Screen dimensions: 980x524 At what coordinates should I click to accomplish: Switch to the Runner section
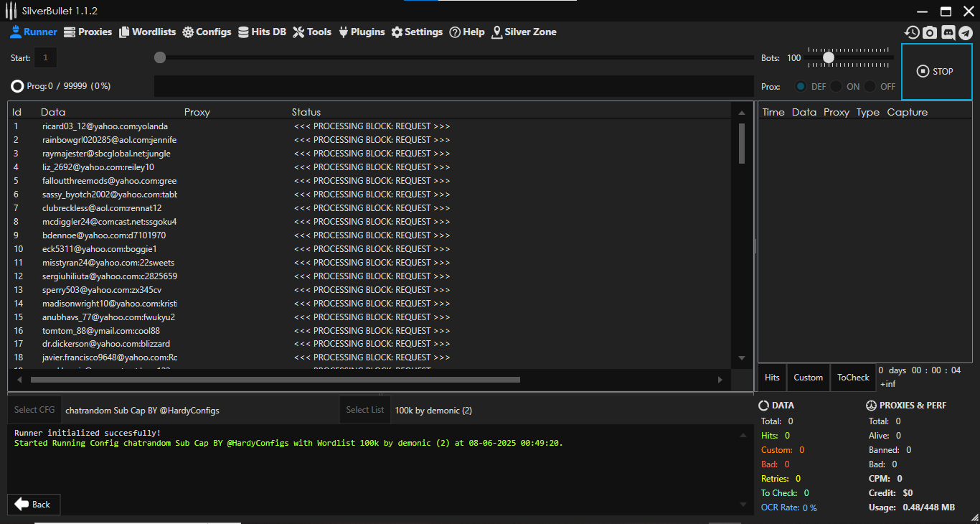pos(34,32)
